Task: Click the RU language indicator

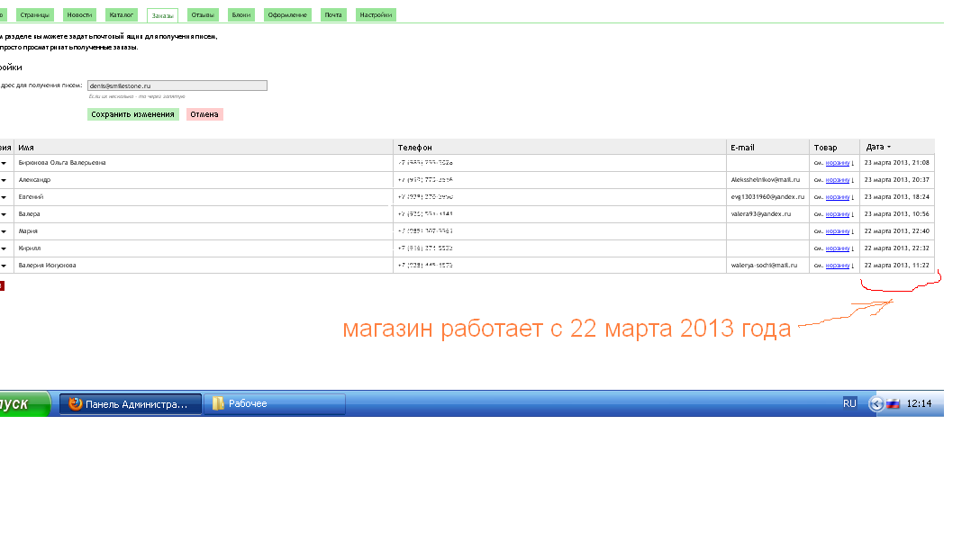Action: pos(849,403)
